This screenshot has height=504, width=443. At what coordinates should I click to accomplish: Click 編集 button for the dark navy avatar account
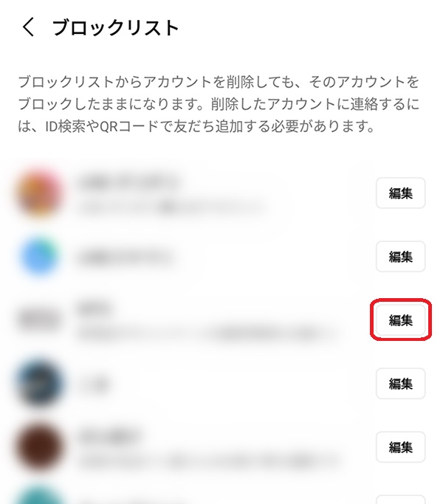400,384
